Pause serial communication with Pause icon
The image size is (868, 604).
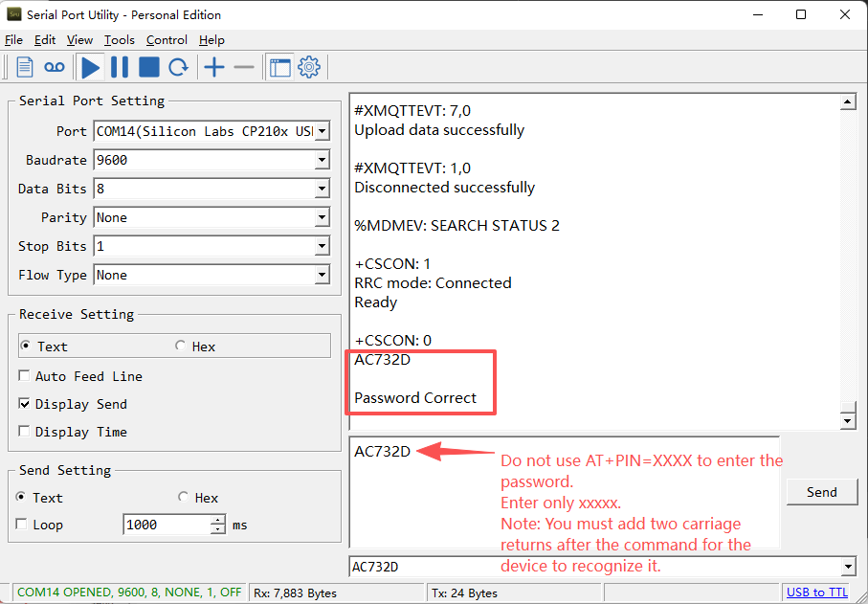[119, 68]
